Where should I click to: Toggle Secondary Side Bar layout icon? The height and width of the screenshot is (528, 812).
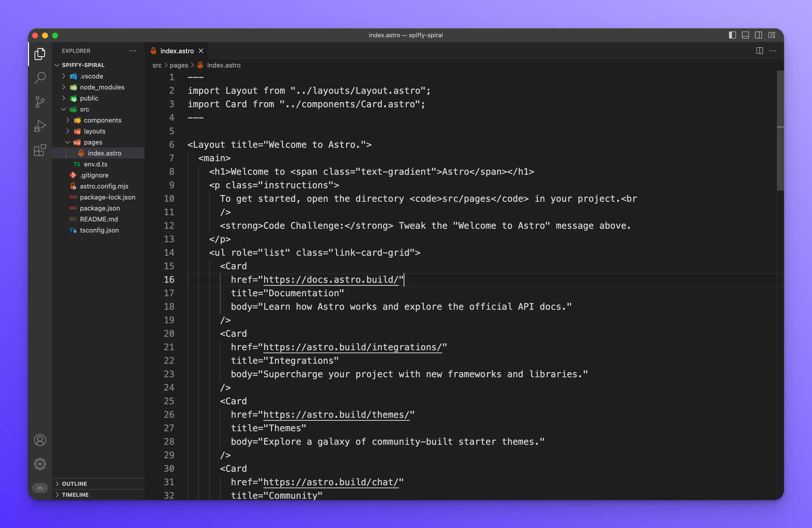pyautogui.click(x=758, y=35)
